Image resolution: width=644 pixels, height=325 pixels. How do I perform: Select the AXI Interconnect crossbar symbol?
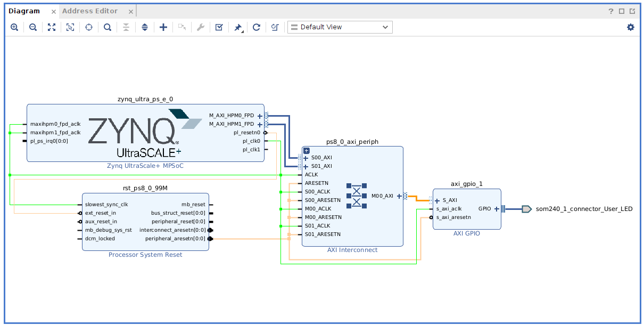point(357,196)
